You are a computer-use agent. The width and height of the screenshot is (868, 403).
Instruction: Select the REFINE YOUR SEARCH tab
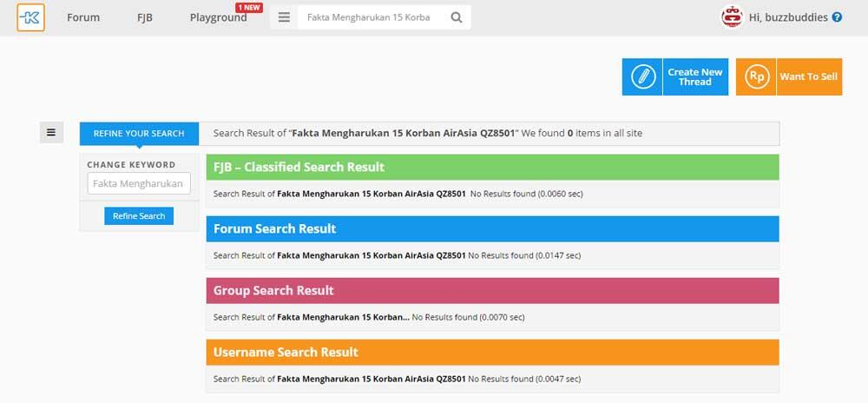tap(139, 134)
